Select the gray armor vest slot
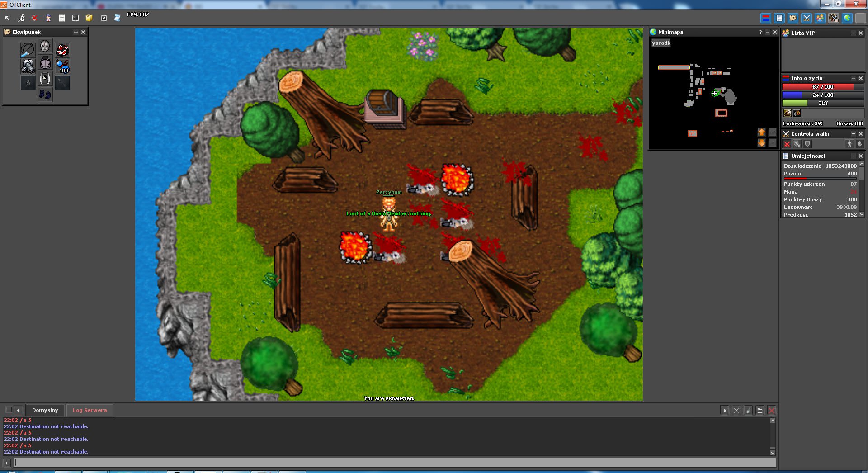Viewport: 868px width, 473px height. pos(45,63)
